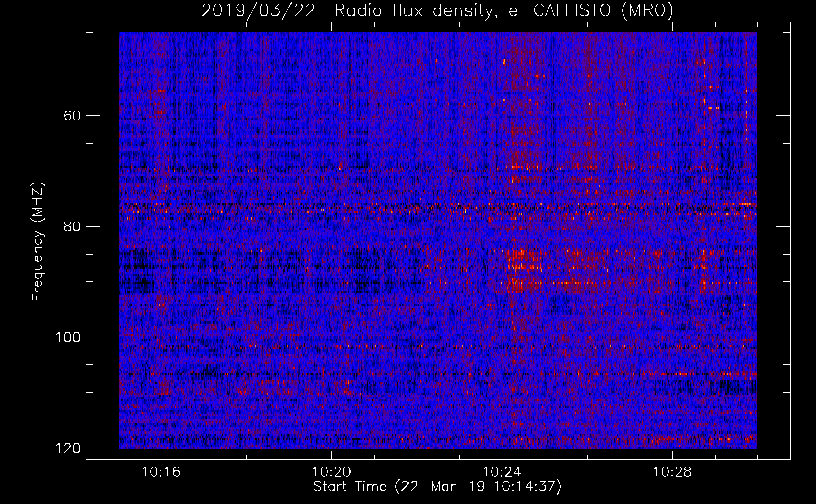Click the '100' frequency tick label
Viewport: 816px width, 504px height.
click(x=68, y=337)
